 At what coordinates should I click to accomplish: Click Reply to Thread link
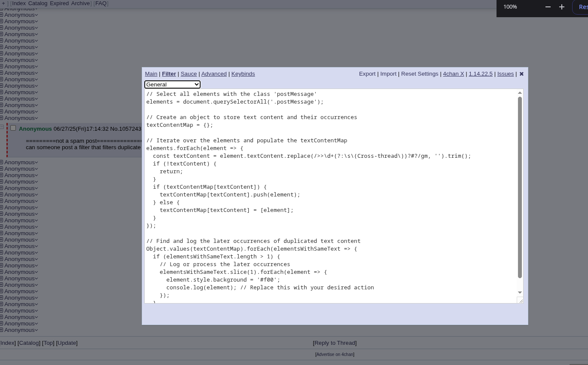pos(335,343)
